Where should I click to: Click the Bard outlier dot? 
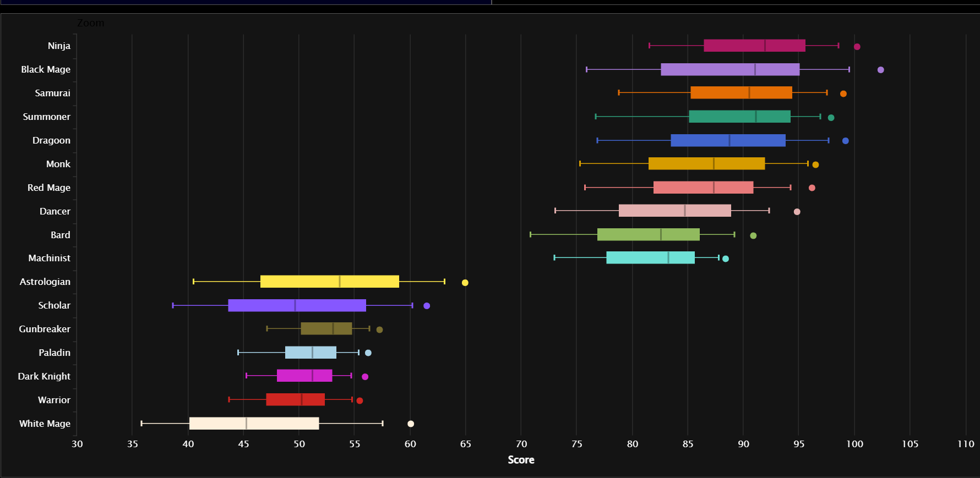point(753,236)
